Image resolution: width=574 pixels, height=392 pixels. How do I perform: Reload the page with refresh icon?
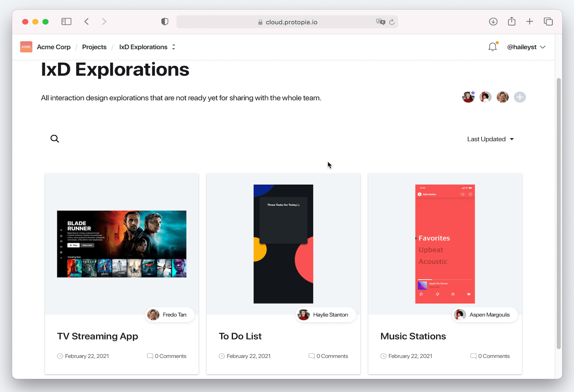(x=392, y=22)
